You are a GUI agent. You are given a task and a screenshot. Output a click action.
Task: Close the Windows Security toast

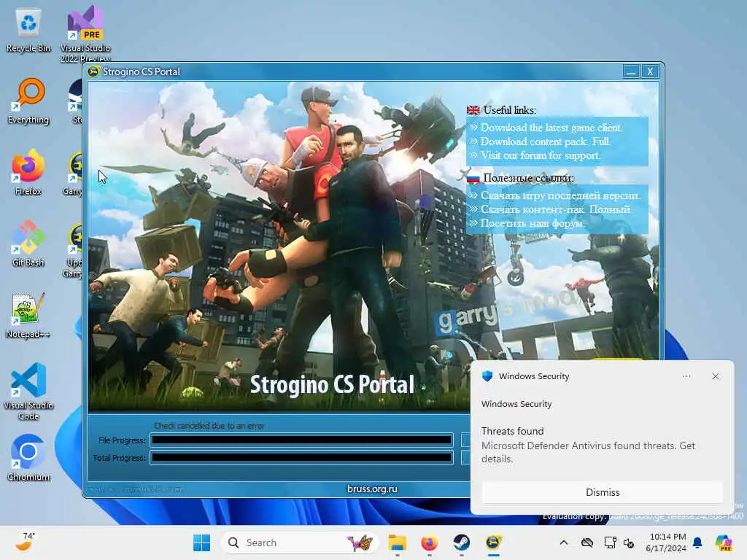click(715, 376)
